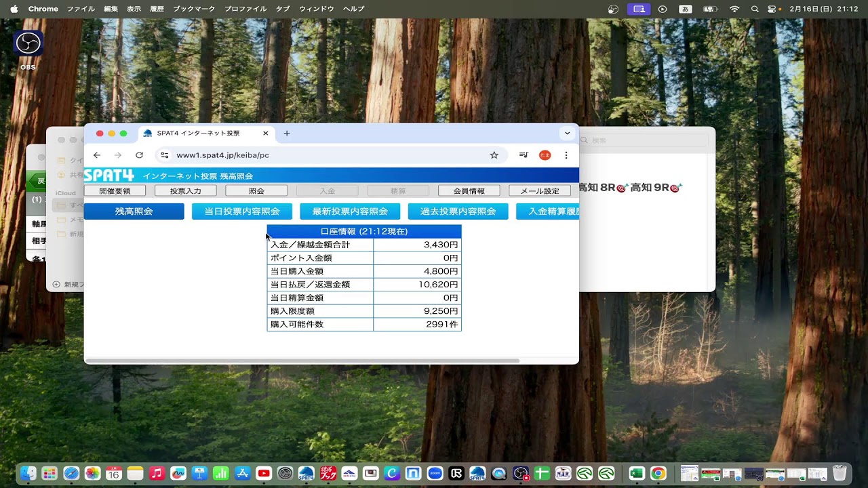The image size is (868, 488).
Task: Click the 投票入力 button
Action: click(185, 191)
